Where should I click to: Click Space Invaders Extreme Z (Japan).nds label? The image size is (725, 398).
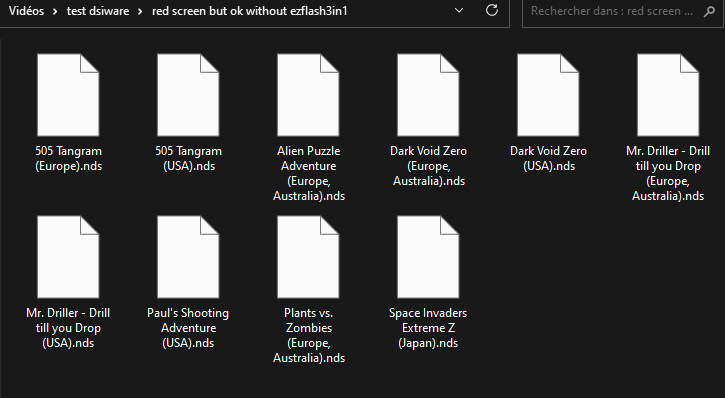pos(428,328)
